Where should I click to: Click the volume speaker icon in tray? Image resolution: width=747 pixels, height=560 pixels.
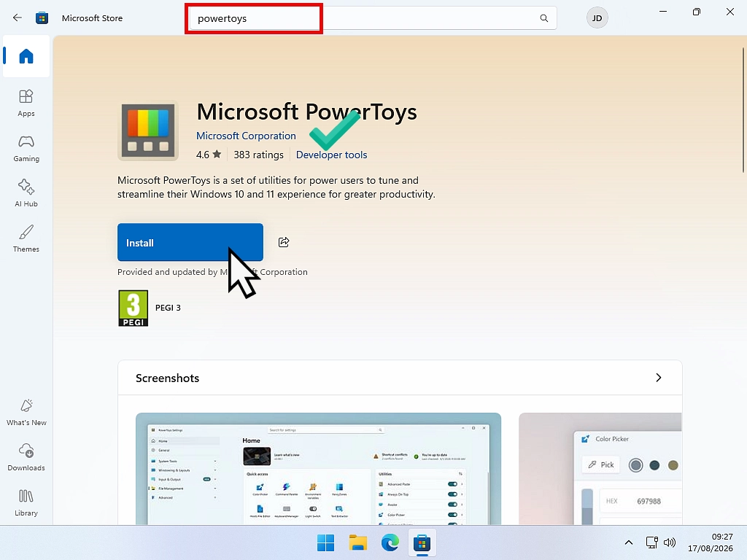[x=670, y=542]
